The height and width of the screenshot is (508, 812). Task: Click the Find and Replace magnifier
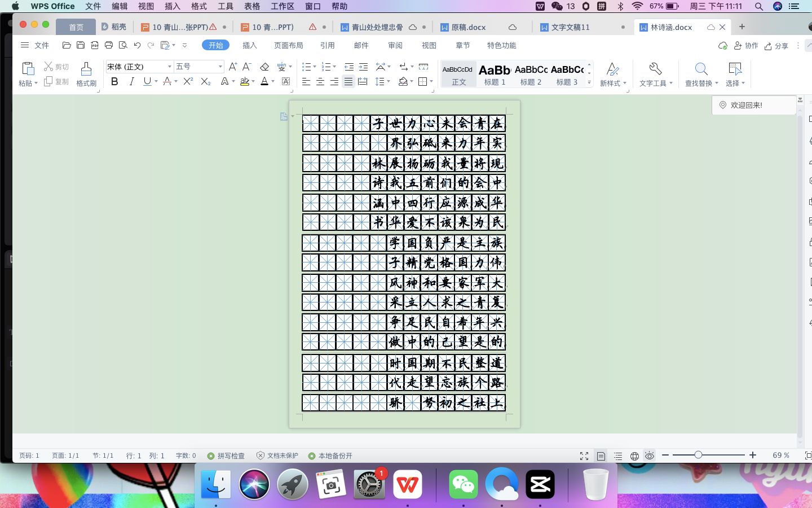coord(701,69)
